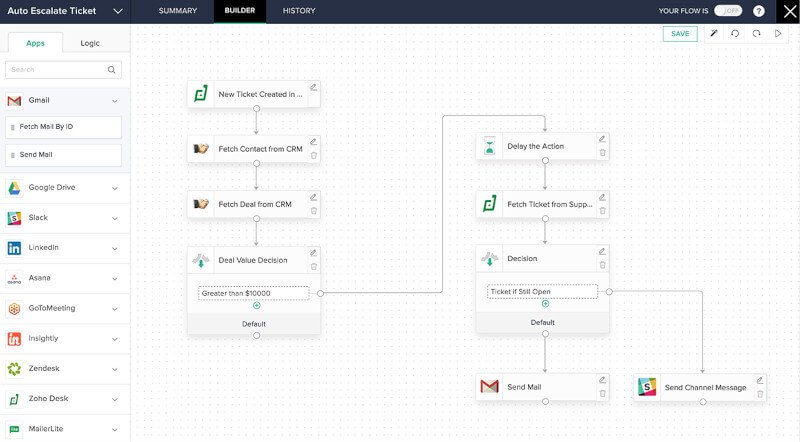The width and height of the screenshot is (800, 442).
Task: Collapse the Gmail app section
Action: pyautogui.click(x=115, y=101)
